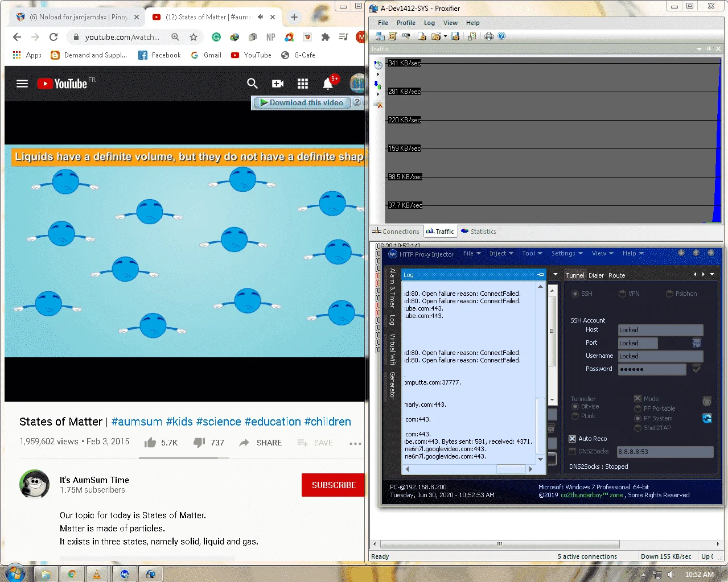
Task: Go back in Chrome browser
Action: (17, 37)
